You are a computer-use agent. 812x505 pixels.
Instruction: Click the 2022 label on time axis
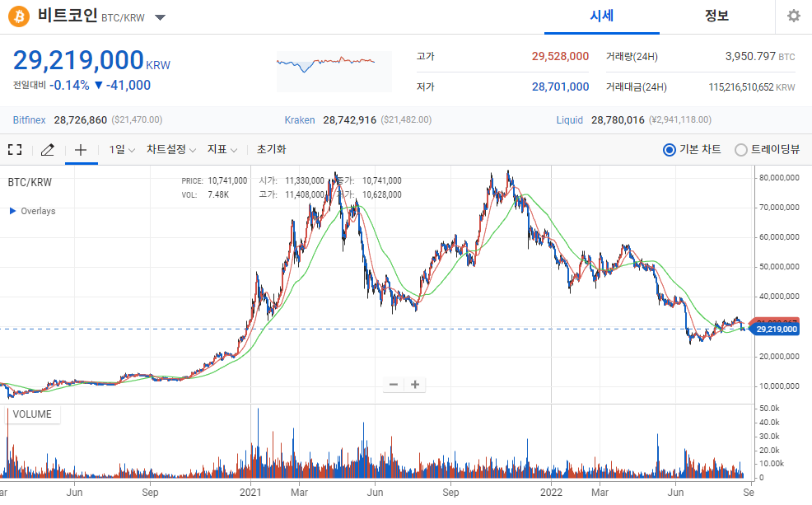click(x=552, y=492)
